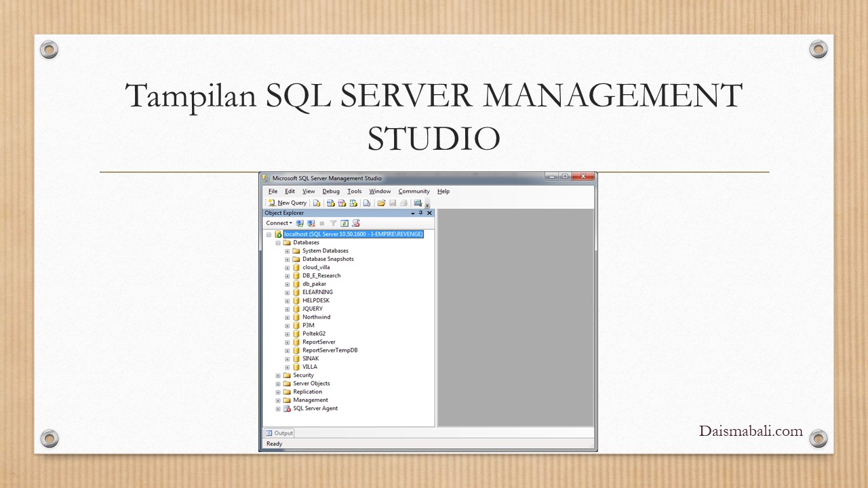Screen dimensions: 868x488
Task: Open the Tools menu
Action: pos(354,191)
